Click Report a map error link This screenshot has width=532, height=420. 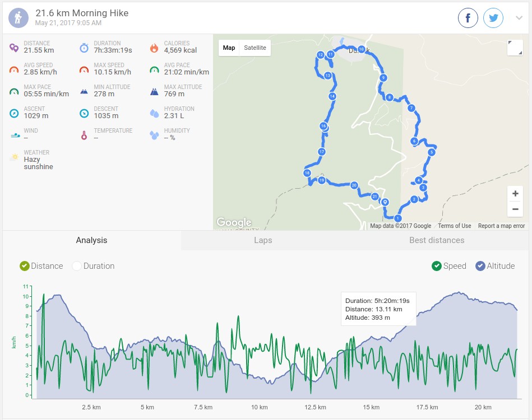[x=501, y=226]
